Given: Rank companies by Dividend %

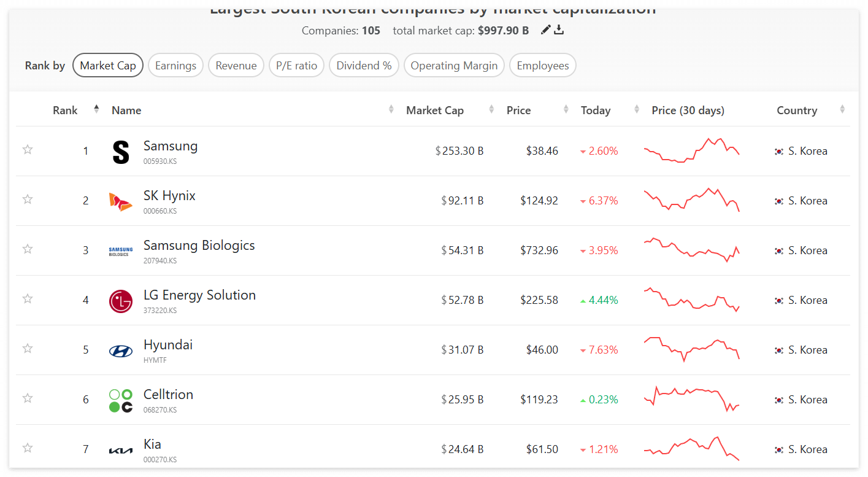Looking at the screenshot, I should point(364,66).
